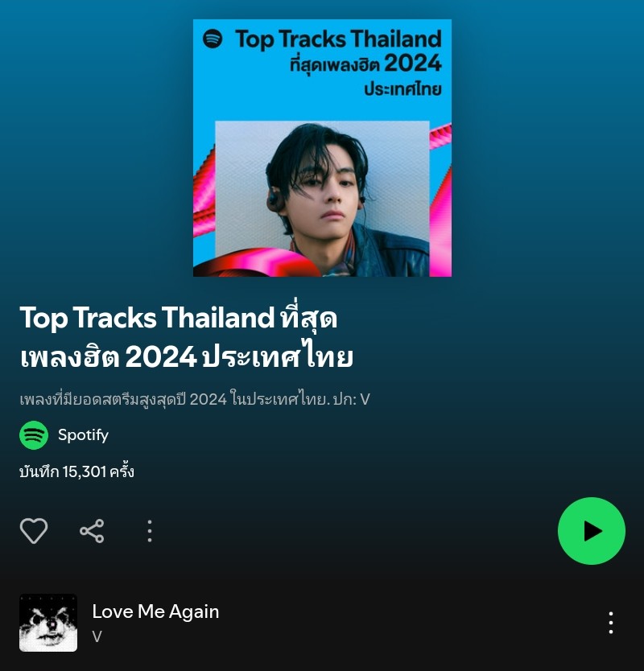644x671 pixels.
Task: Open the Spotify profile name link
Action: pyautogui.click(x=83, y=434)
